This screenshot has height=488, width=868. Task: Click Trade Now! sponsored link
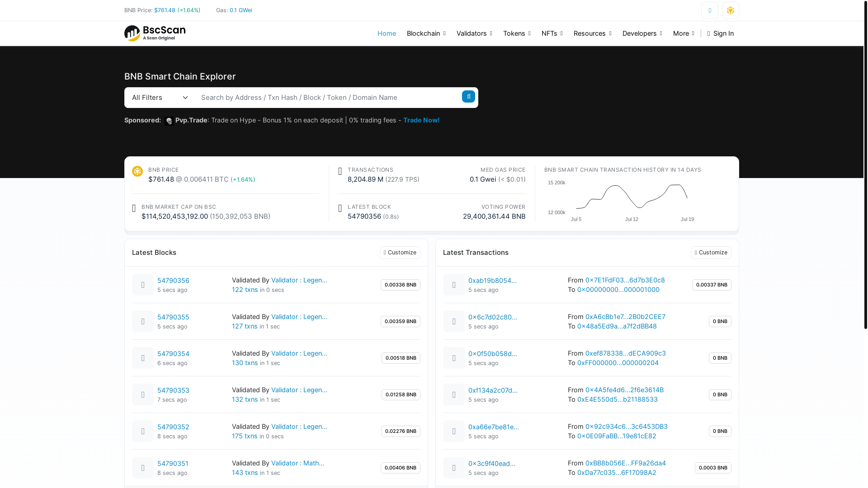(x=421, y=120)
